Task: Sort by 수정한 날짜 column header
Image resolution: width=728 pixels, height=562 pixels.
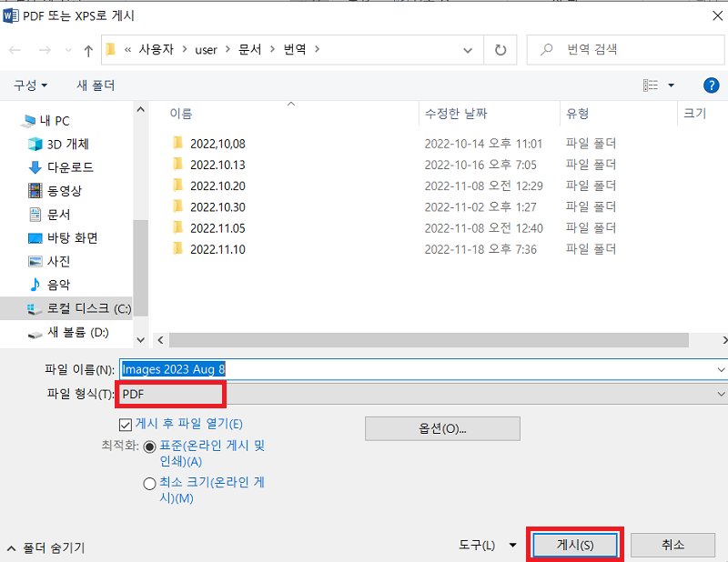Action: point(456,114)
